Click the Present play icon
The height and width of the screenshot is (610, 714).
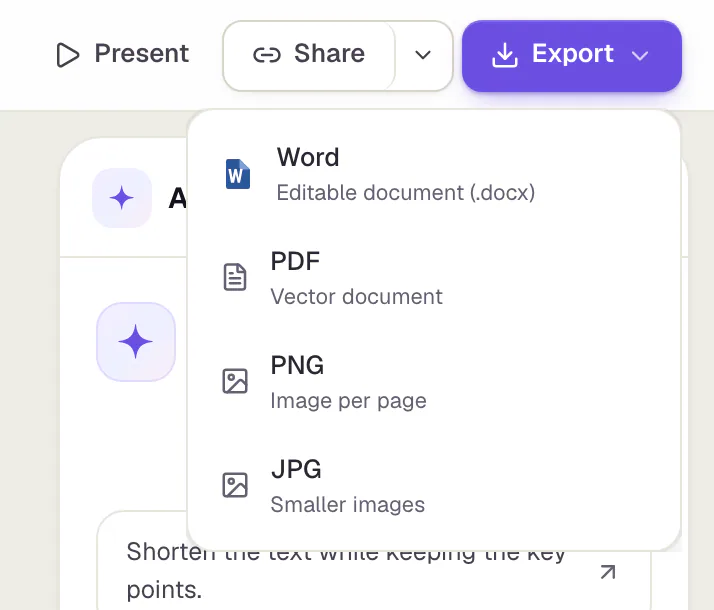[x=67, y=55]
